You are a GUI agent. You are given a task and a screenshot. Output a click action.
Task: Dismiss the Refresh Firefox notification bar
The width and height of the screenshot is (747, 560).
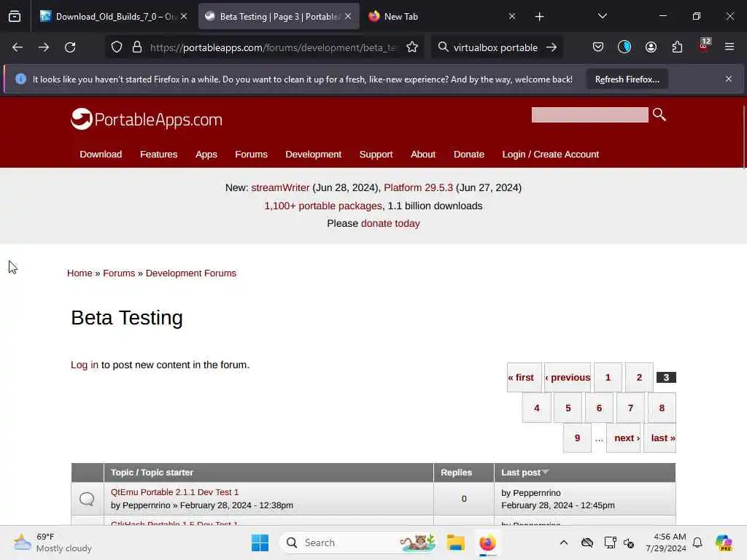[729, 79]
